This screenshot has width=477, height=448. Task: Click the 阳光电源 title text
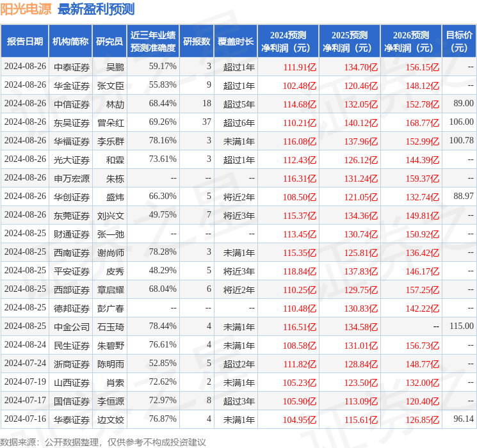(26, 9)
